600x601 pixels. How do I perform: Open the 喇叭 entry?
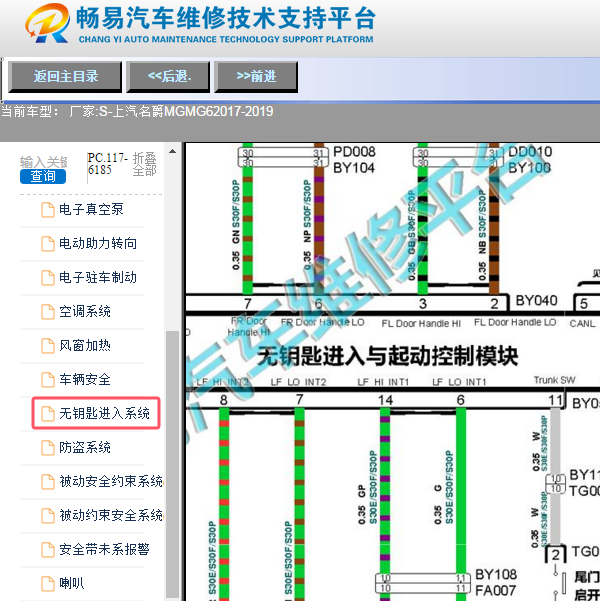click(x=72, y=583)
